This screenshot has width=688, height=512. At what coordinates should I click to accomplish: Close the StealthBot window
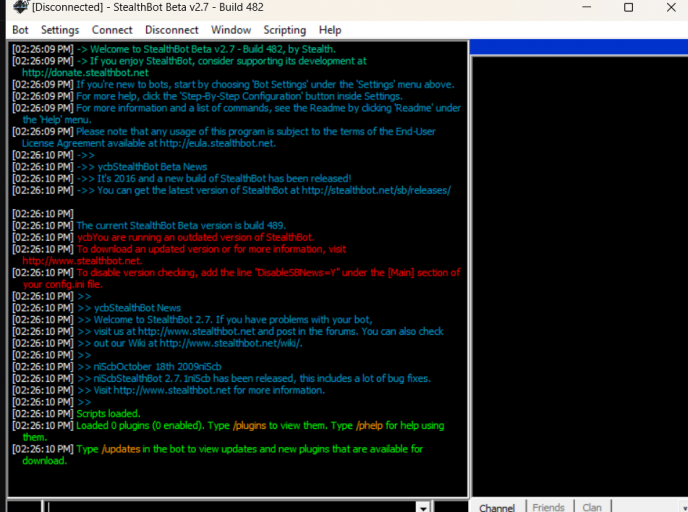coord(671,7)
